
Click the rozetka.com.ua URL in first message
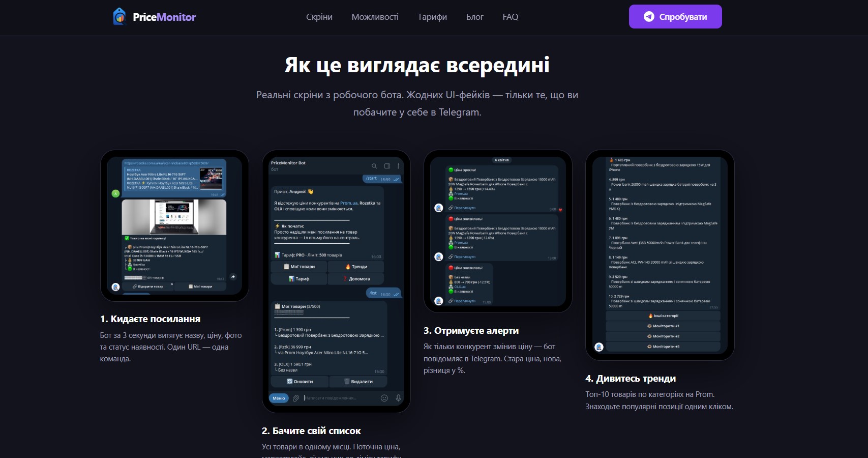tap(167, 163)
